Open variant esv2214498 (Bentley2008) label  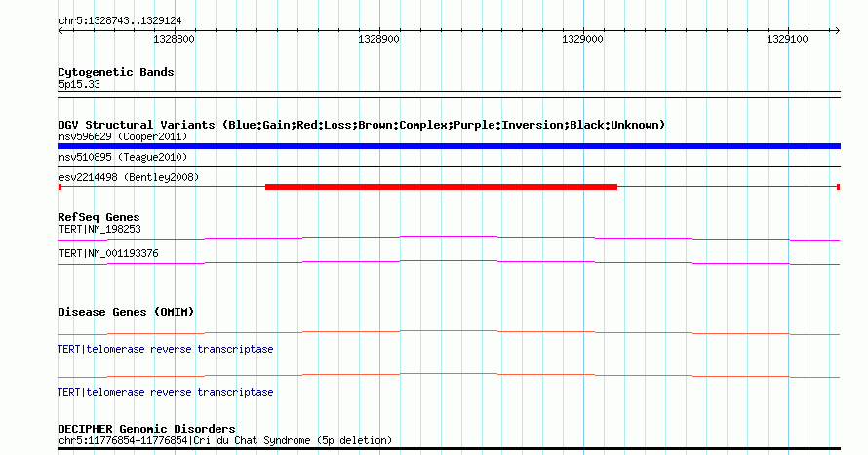pyautogui.click(x=129, y=177)
